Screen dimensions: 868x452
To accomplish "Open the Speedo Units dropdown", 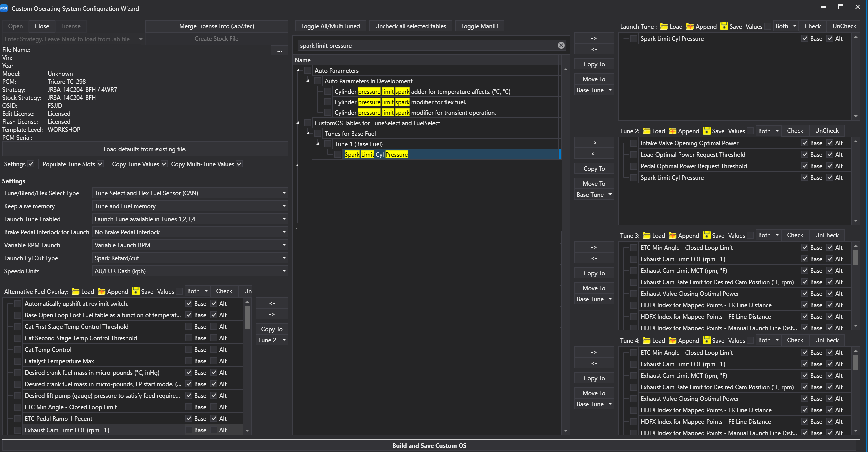I will click(x=190, y=271).
